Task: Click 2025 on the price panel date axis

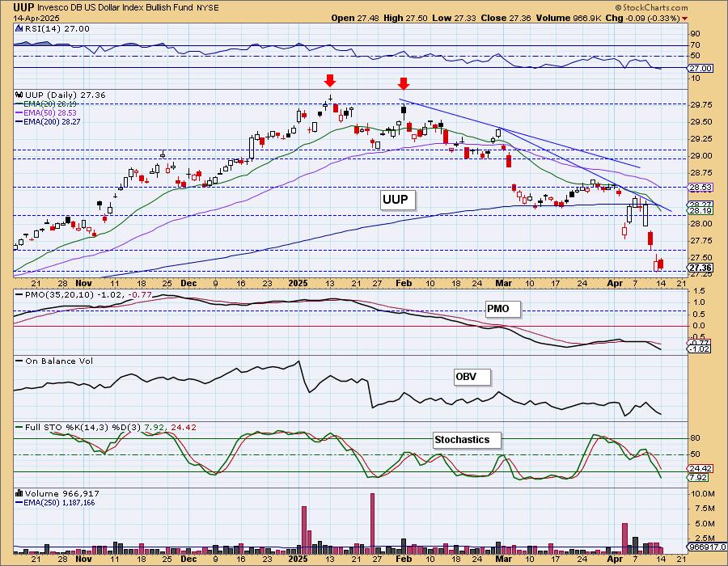Action: 298,283
